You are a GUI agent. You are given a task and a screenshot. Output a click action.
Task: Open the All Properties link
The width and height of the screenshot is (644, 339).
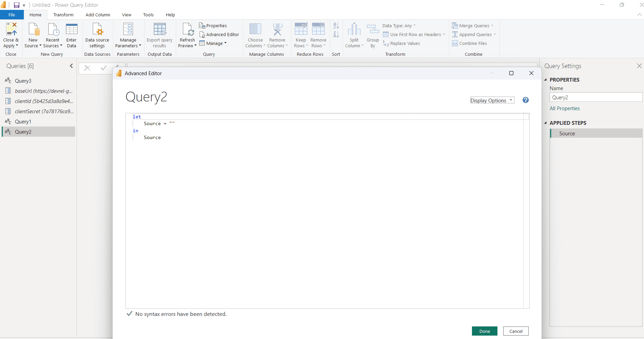565,108
